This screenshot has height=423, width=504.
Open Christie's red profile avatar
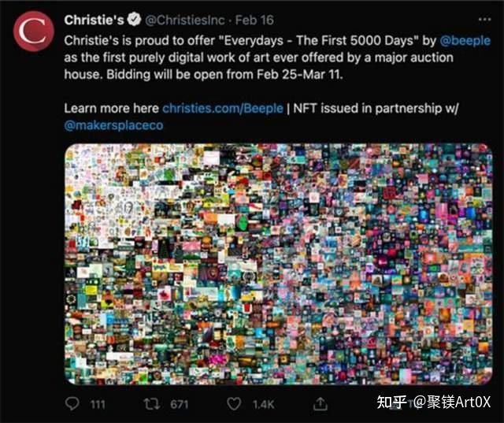click(33, 32)
